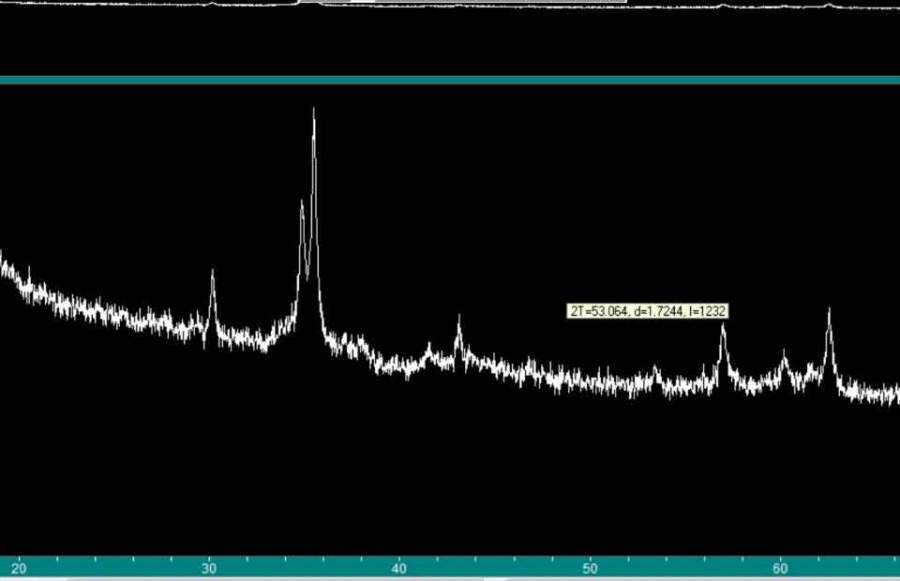Click the small peak near 41.5 degrees
Image resolution: width=900 pixels, height=581 pixels.
point(429,347)
